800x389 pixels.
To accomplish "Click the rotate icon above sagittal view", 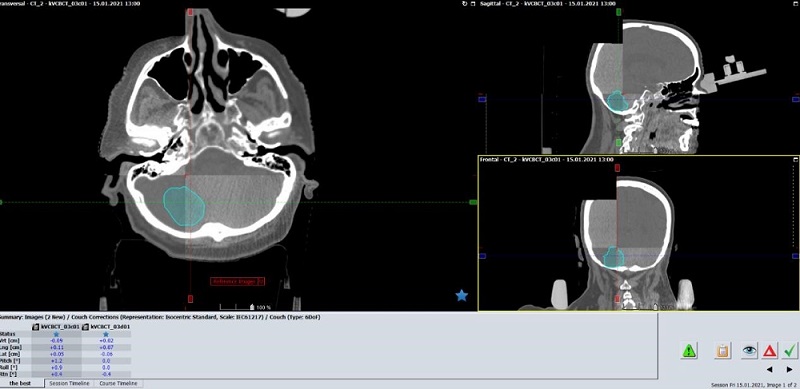I will click(464, 4).
